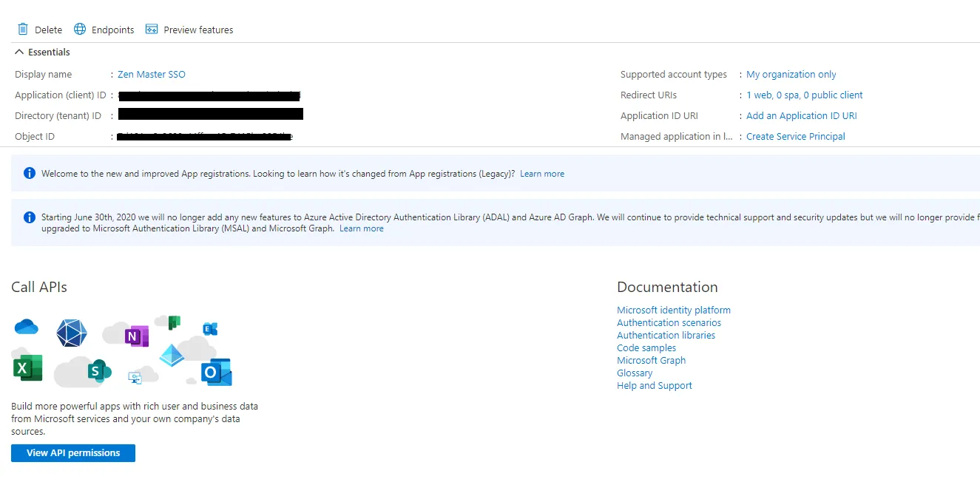980x482 pixels.
Task: Click the Documentation heading
Action: pos(667,288)
